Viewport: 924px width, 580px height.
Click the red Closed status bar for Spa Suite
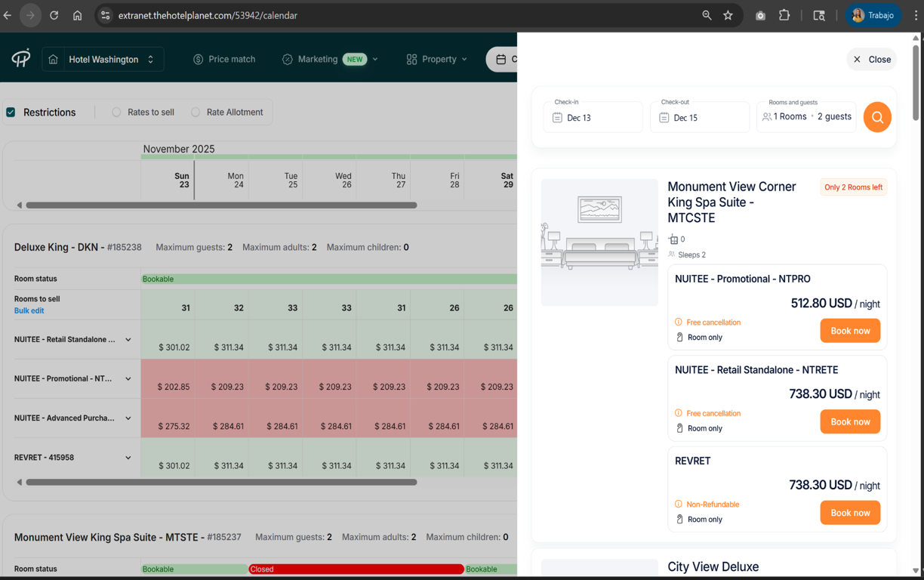click(356, 569)
